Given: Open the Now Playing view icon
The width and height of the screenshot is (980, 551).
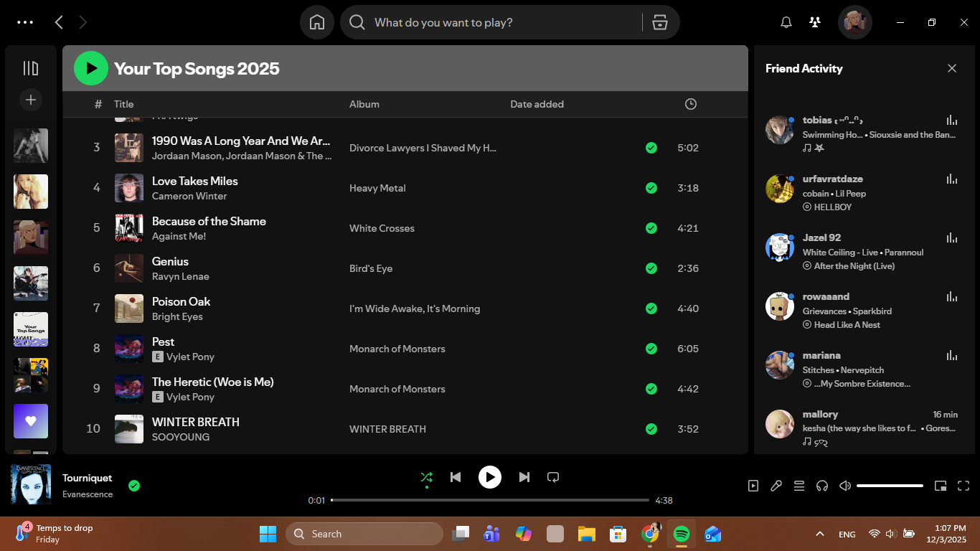Looking at the screenshot, I should tap(753, 486).
